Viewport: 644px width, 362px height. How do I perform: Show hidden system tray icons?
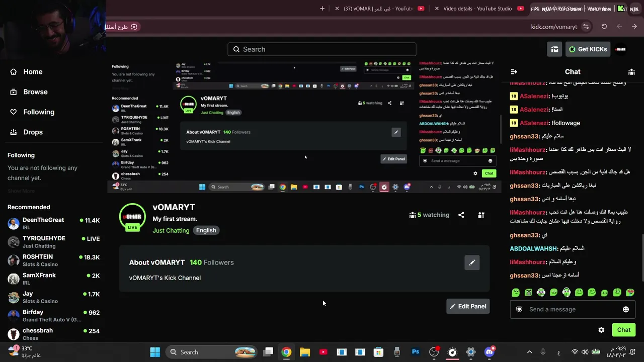(529, 352)
